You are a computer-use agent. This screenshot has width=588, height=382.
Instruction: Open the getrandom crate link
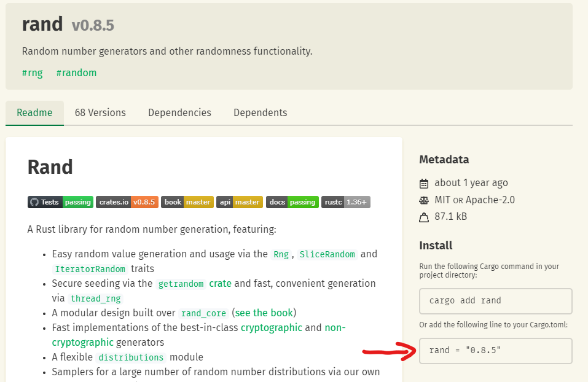(181, 283)
